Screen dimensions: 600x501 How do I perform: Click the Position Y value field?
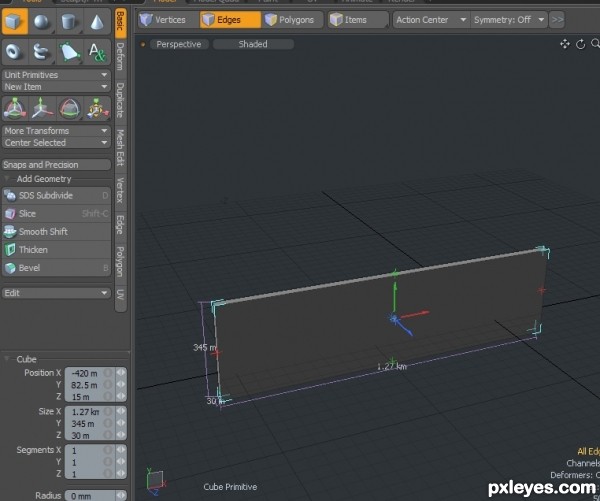(90, 385)
